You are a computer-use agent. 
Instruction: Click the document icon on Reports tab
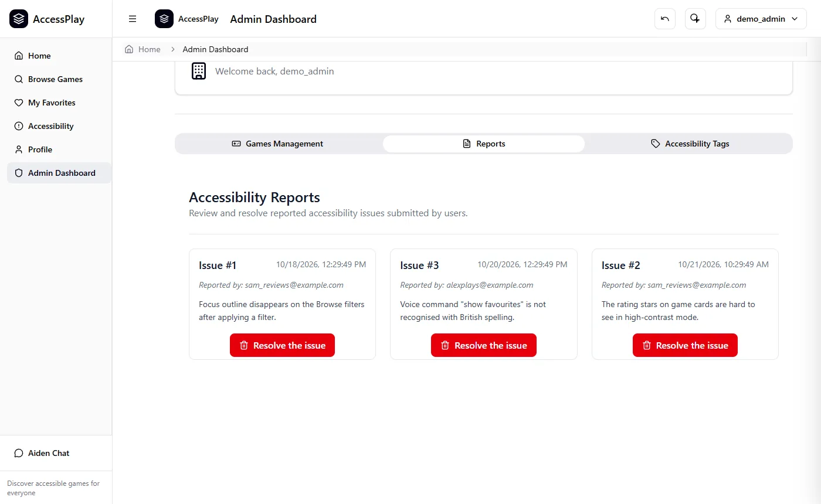pyautogui.click(x=467, y=144)
